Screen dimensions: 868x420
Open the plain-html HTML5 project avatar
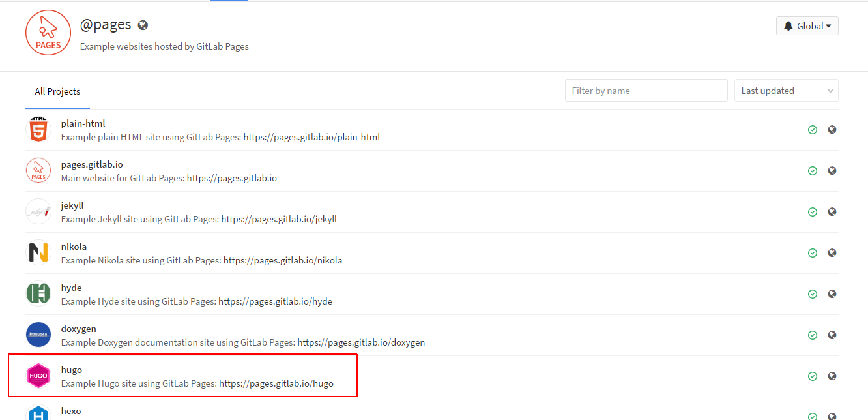(38, 129)
